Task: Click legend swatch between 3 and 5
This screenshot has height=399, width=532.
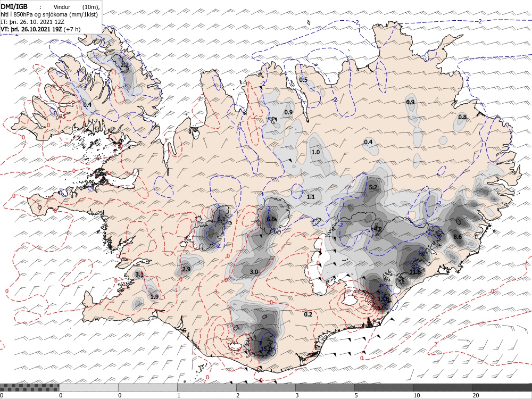Action: coord(325,387)
